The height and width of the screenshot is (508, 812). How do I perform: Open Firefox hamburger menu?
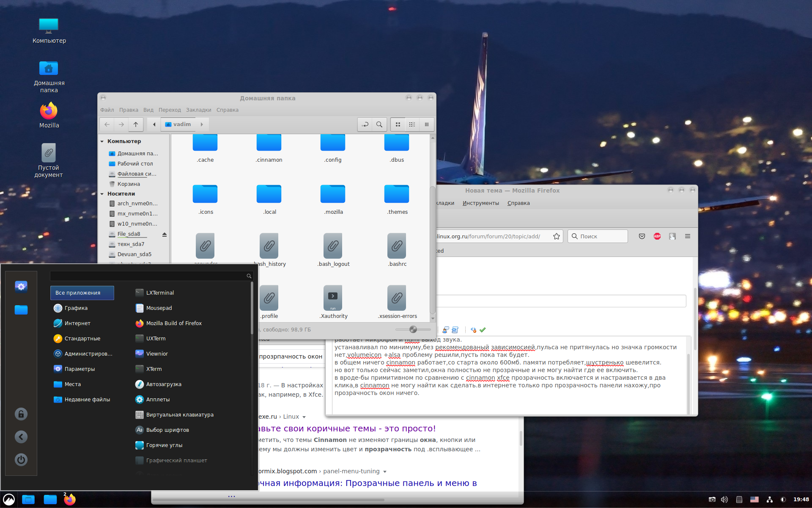pos(688,236)
